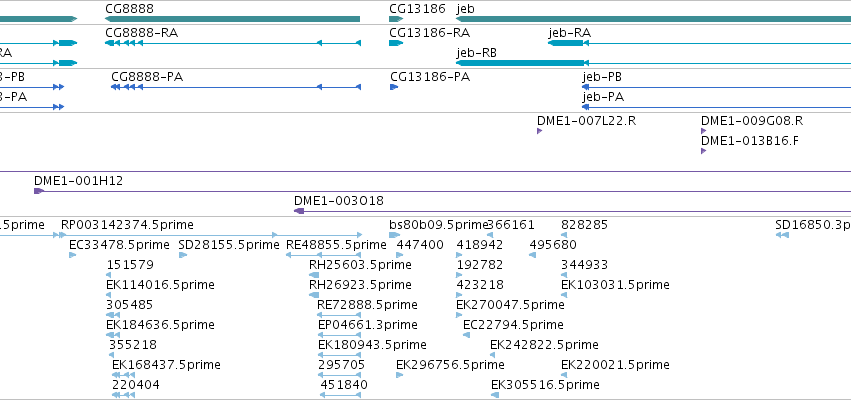Select EST label SD28155.5prime

click(229, 245)
